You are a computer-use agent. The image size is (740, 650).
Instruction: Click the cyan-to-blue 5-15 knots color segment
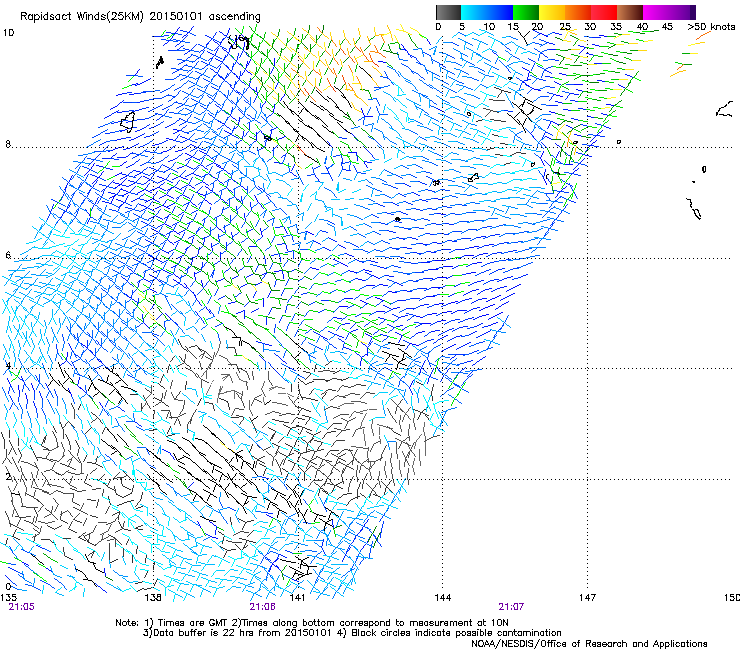(x=487, y=12)
